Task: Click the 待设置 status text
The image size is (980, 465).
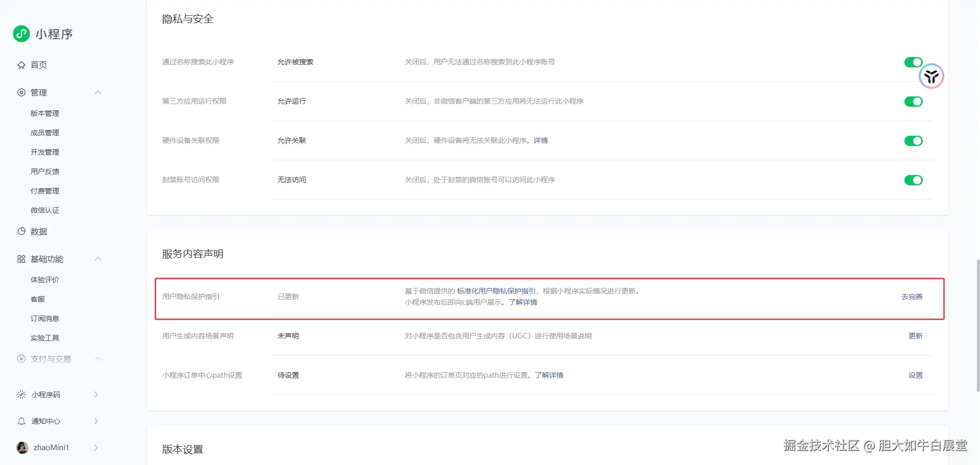Action: [x=288, y=375]
